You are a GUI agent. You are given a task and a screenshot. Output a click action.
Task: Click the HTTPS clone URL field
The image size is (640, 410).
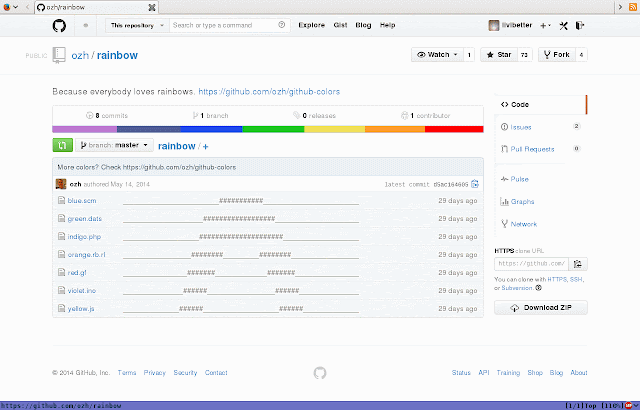[x=531, y=264]
